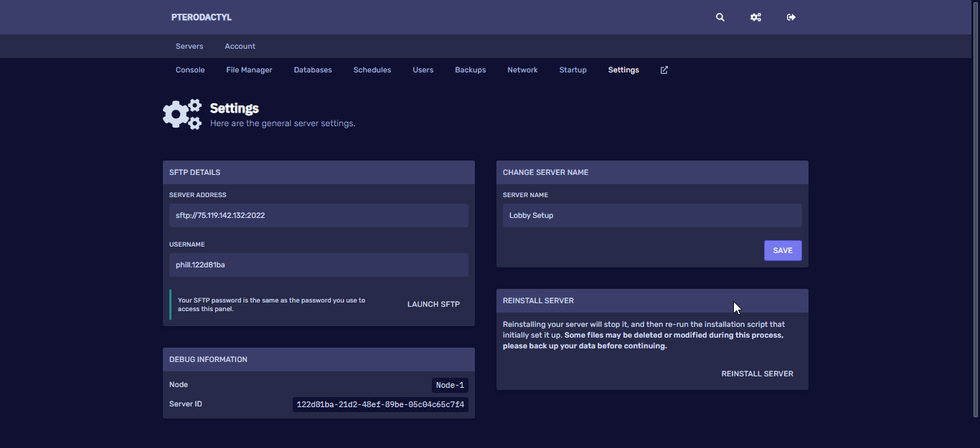The image size is (980, 448).
Task: Select the Startup tab
Action: tap(573, 70)
